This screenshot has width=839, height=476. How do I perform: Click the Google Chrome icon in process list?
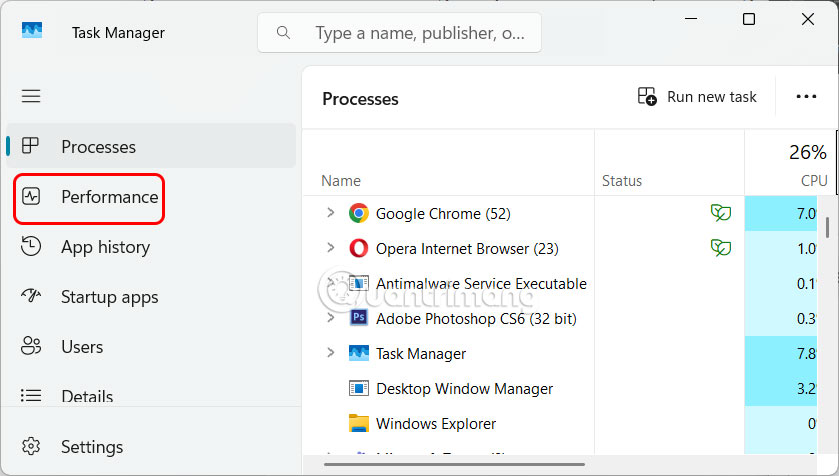tap(359, 213)
